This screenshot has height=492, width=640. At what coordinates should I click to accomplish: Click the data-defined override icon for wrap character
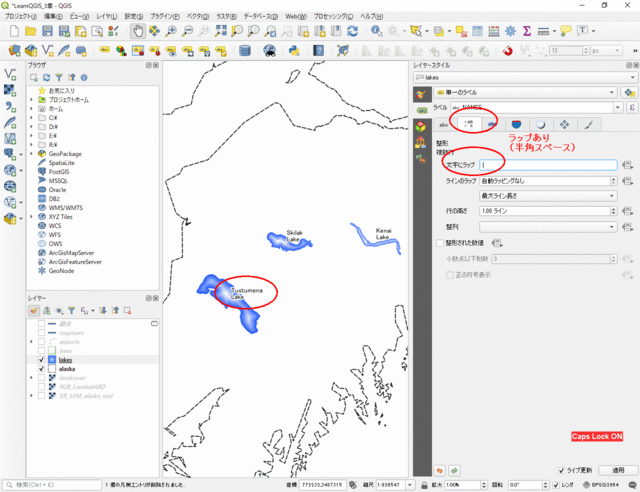tap(628, 165)
